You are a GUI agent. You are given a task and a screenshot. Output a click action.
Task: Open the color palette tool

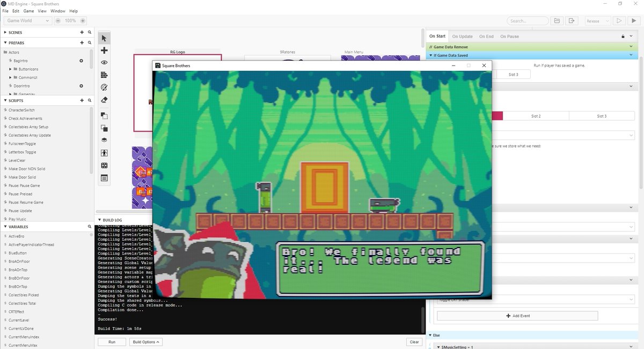pos(104,87)
